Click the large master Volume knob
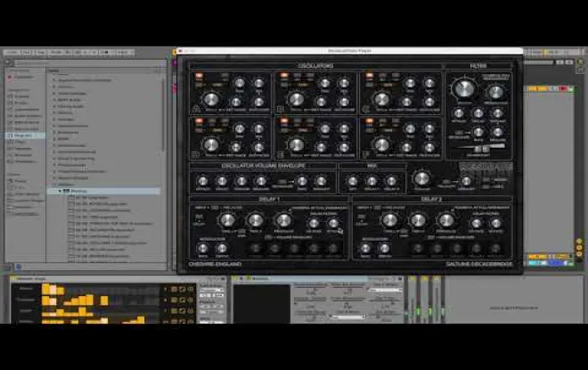588x370 pixels. click(421, 178)
